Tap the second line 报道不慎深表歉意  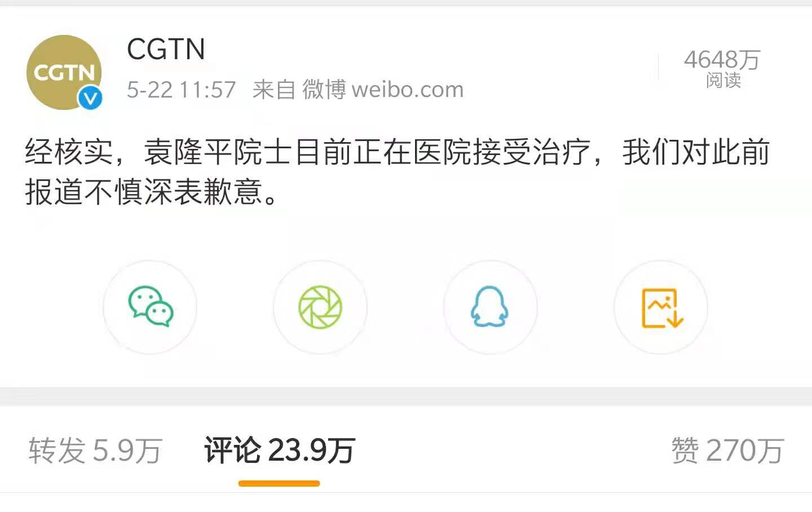point(151,192)
